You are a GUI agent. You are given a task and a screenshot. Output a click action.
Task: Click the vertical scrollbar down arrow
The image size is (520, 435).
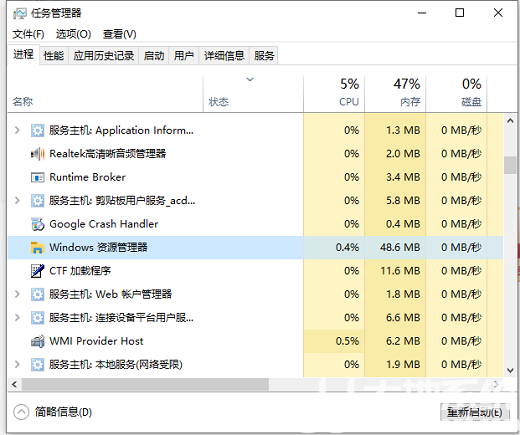tap(510, 370)
